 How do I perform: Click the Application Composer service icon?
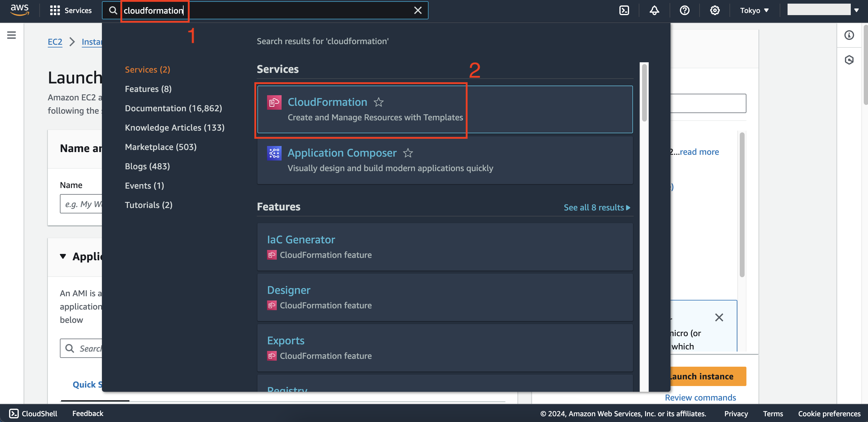pos(274,153)
